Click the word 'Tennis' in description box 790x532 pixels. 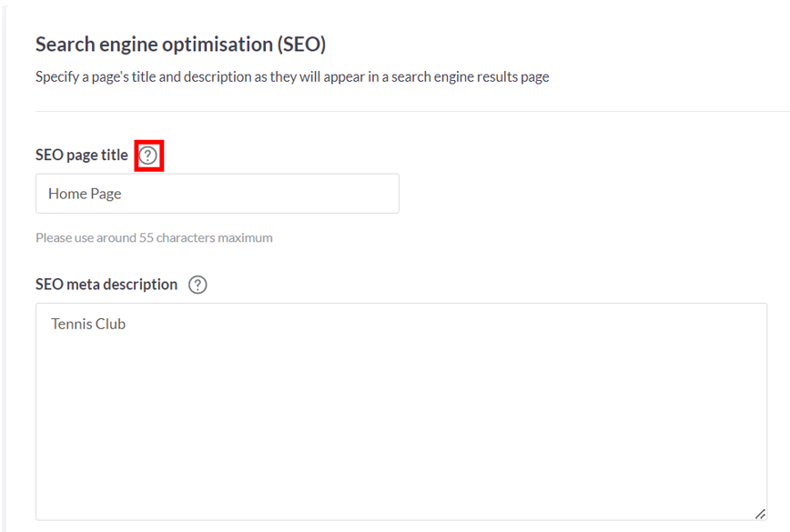(71, 324)
